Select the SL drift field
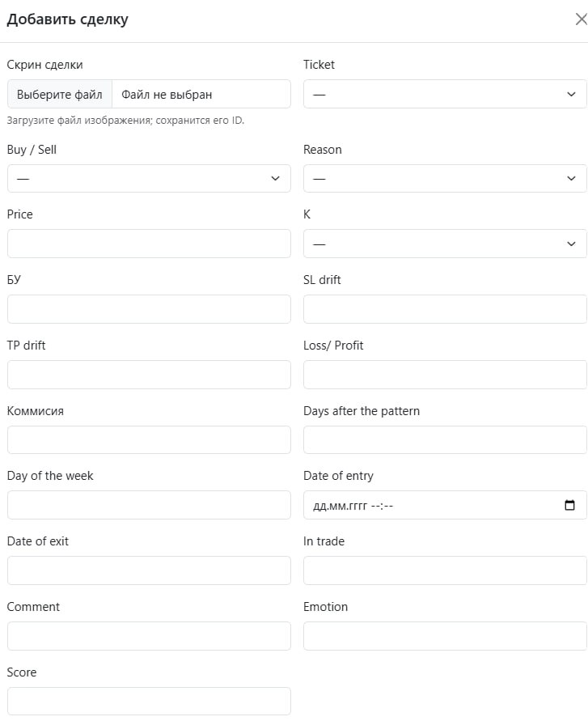The height and width of the screenshot is (721, 588). (x=445, y=309)
